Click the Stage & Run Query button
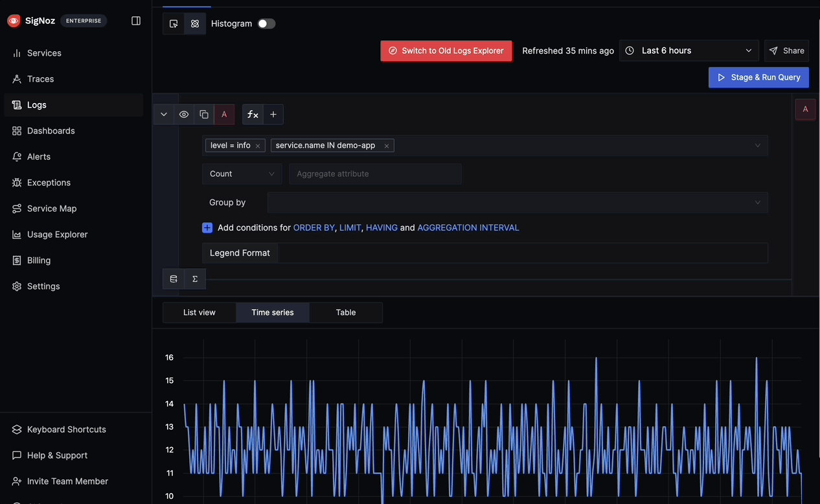The height and width of the screenshot is (504, 820). 758,77
